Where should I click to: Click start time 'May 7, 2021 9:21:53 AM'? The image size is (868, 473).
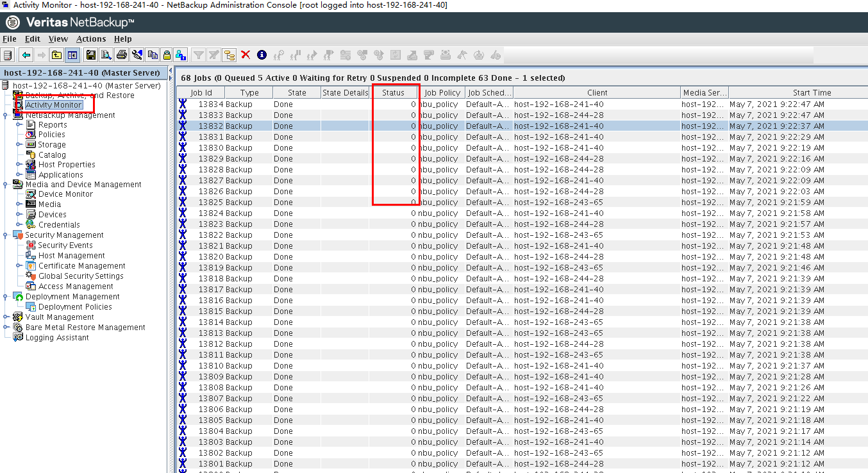tap(777, 235)
